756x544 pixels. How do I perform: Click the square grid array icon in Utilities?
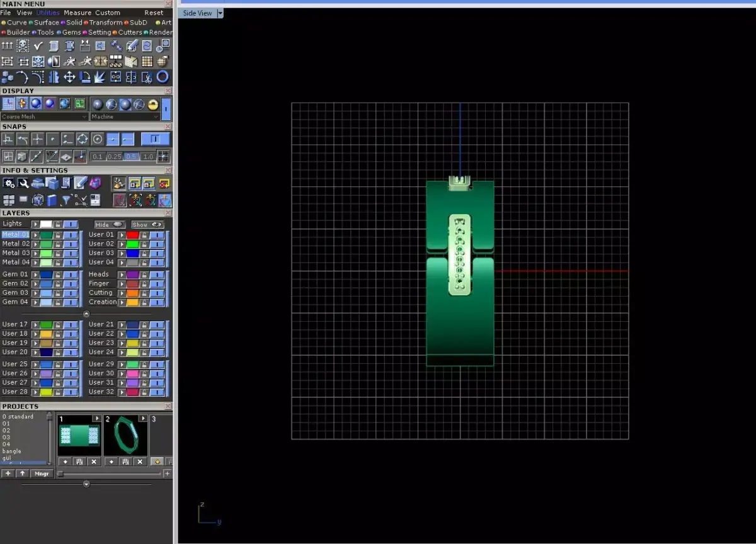147,61
